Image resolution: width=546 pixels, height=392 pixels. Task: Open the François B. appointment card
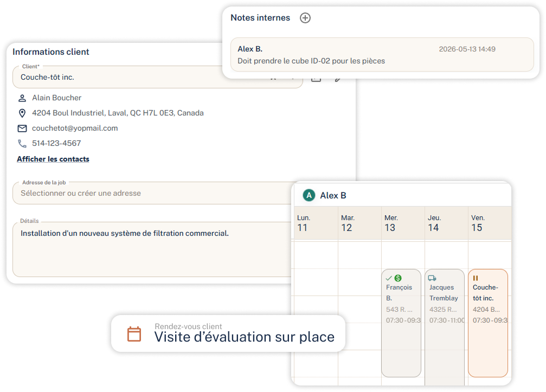coord(401,323)
